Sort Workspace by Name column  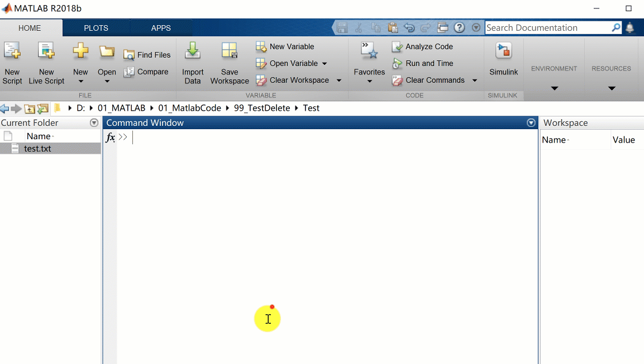[555, 140]
